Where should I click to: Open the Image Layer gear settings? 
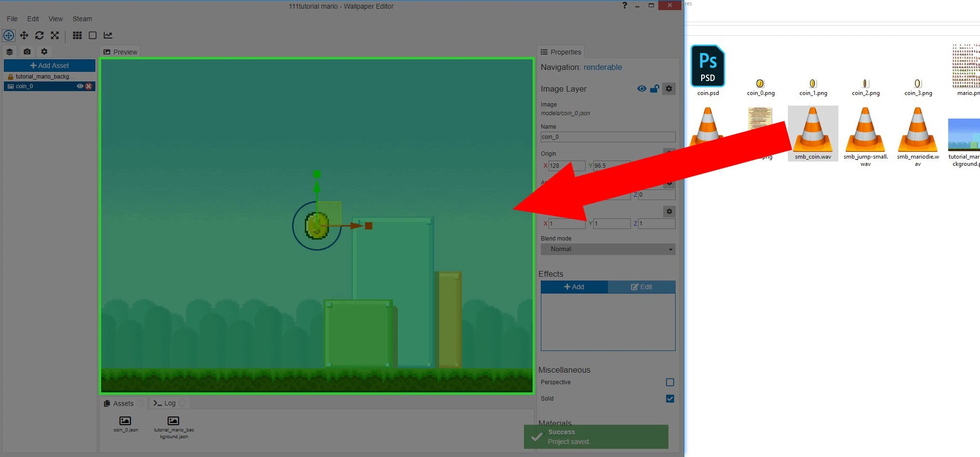[x=669, y=89]
